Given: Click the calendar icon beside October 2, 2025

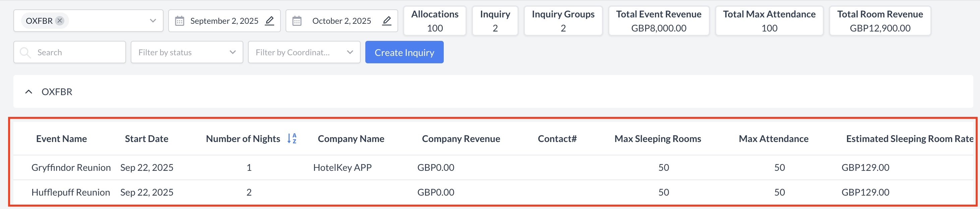Looking at the screenshot, I should pyautogui.click(x=297, y=21).
